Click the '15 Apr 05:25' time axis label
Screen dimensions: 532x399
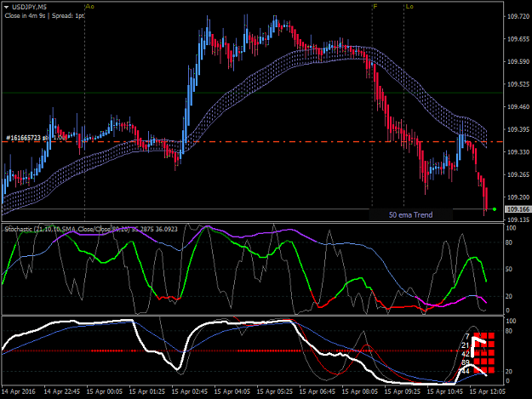[x=275, y=391]
